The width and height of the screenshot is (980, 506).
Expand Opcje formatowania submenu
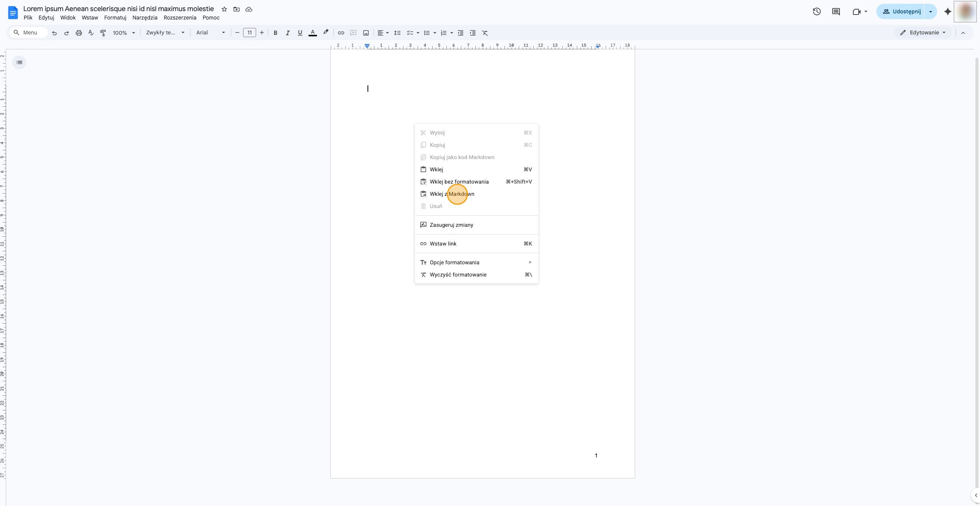[477, 262]
